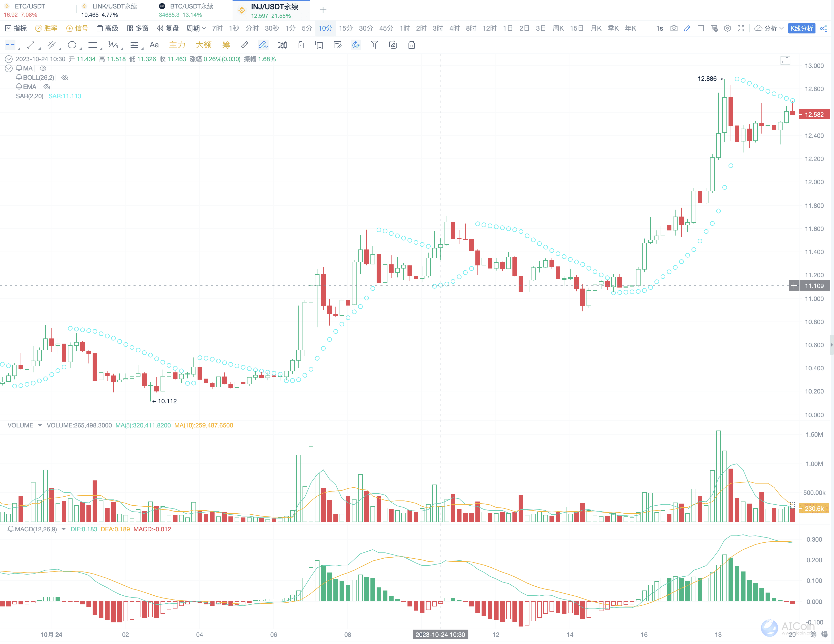Image resolution: width=834 pixels, height=644 pixels.
Task: Expand the right side panel arrow
Action: tap(831, 345)
